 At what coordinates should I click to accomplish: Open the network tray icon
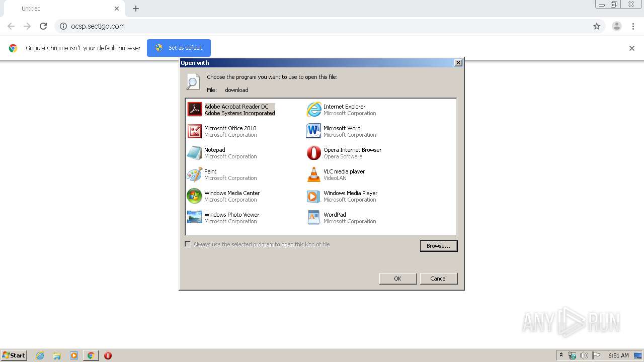(x=572, y=355)
